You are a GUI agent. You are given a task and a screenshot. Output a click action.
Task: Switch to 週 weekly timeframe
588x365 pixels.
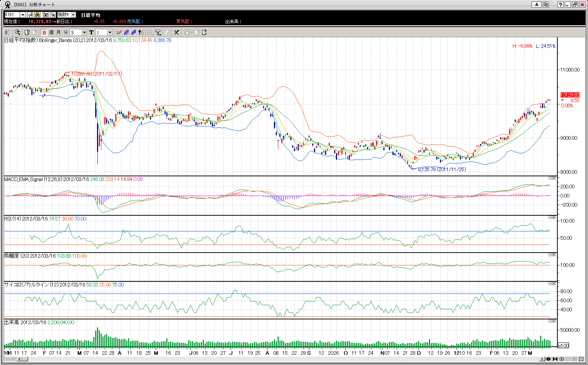click(51, 32)
